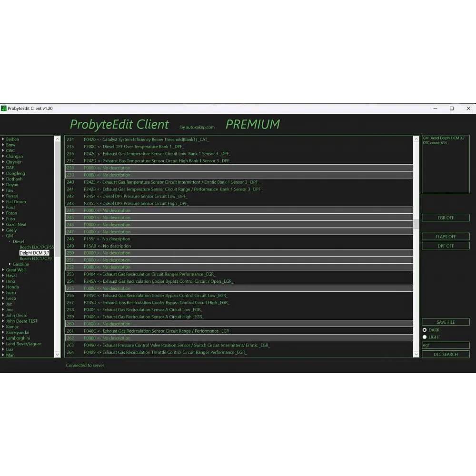Click the SAVE FILE button
The image size is (476, 476).
point(446,322)
